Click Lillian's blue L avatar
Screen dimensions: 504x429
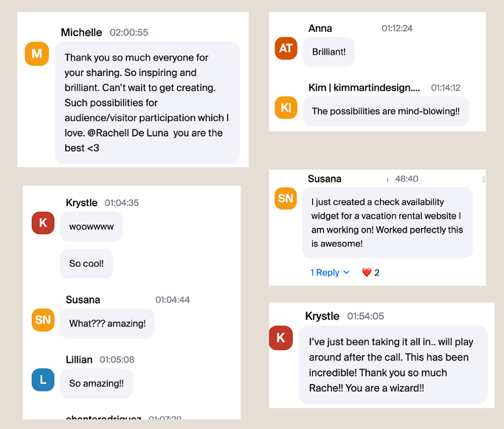pyautogui.click(x=43, y=380)
